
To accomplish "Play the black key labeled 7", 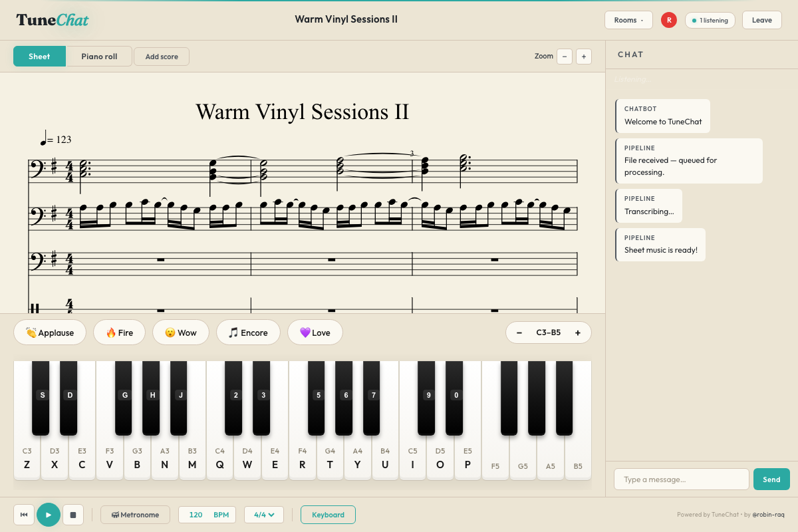I will 372,398.
